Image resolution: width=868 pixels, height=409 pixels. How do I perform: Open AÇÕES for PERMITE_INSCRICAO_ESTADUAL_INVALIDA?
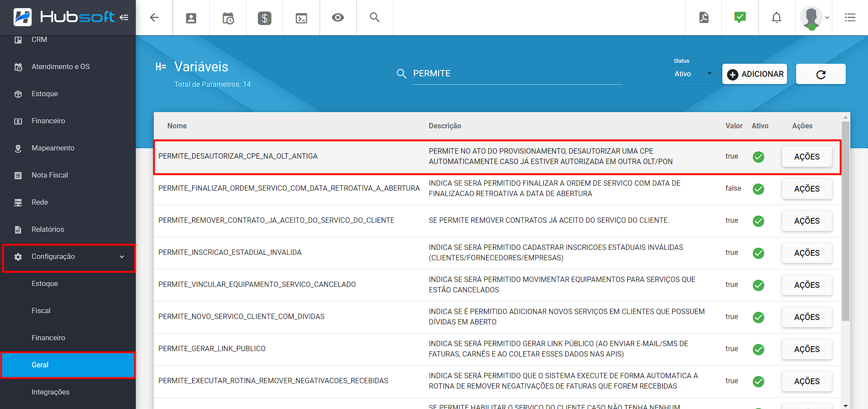[x=806, y=253]
